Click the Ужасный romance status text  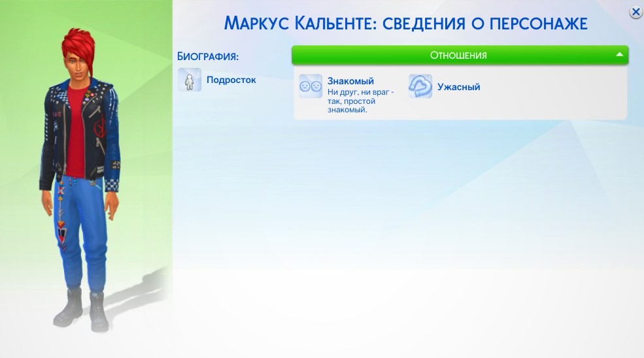(x=458, y=87)
